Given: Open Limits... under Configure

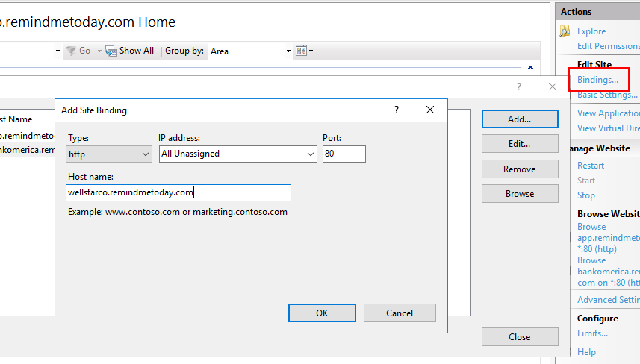Looking at the screenshot, I should [592, 333].
